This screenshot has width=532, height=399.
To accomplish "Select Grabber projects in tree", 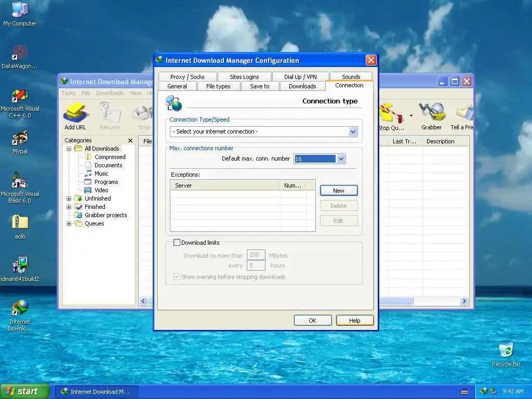I will tap(105, 215).
